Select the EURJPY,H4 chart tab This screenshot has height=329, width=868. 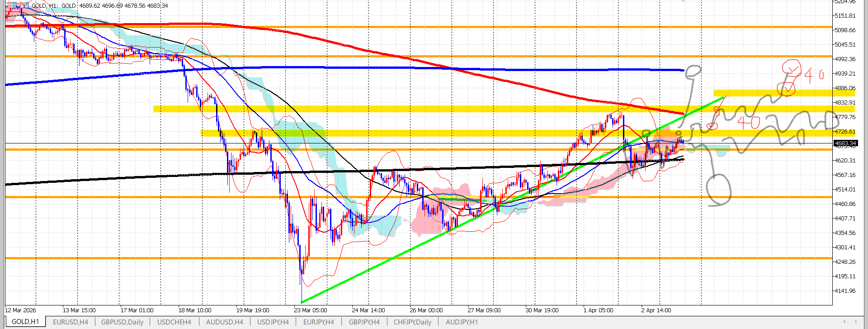[318, 322]
